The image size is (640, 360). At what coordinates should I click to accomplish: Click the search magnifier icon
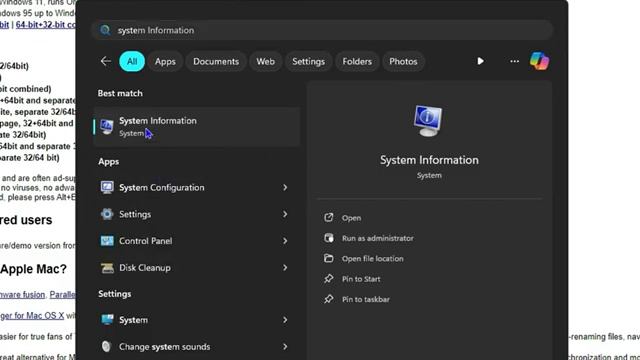(105, 30)
